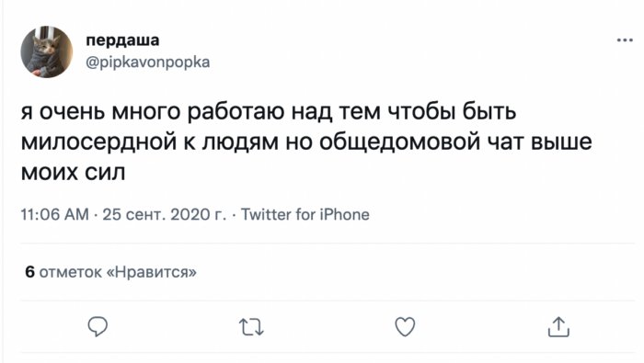Click the likes count number 6
This screenshot has height=363, width=644.
(29, 272)
